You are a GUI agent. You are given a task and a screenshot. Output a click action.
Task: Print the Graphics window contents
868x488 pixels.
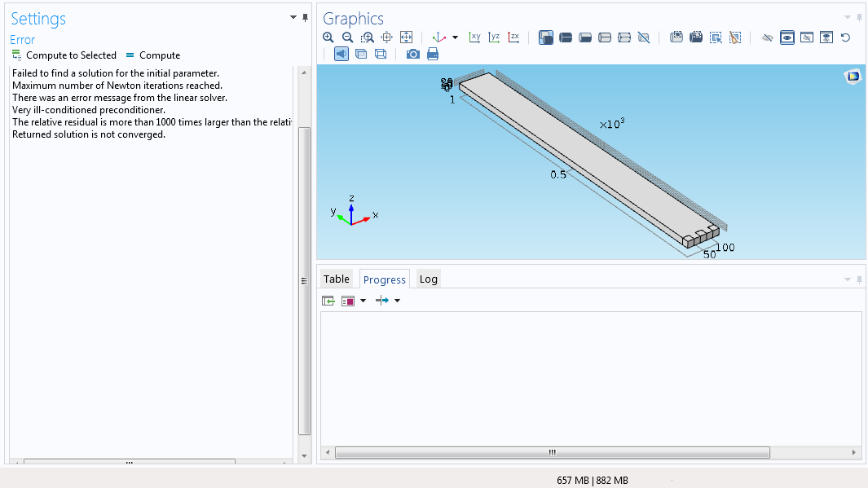tap(433, 54)
